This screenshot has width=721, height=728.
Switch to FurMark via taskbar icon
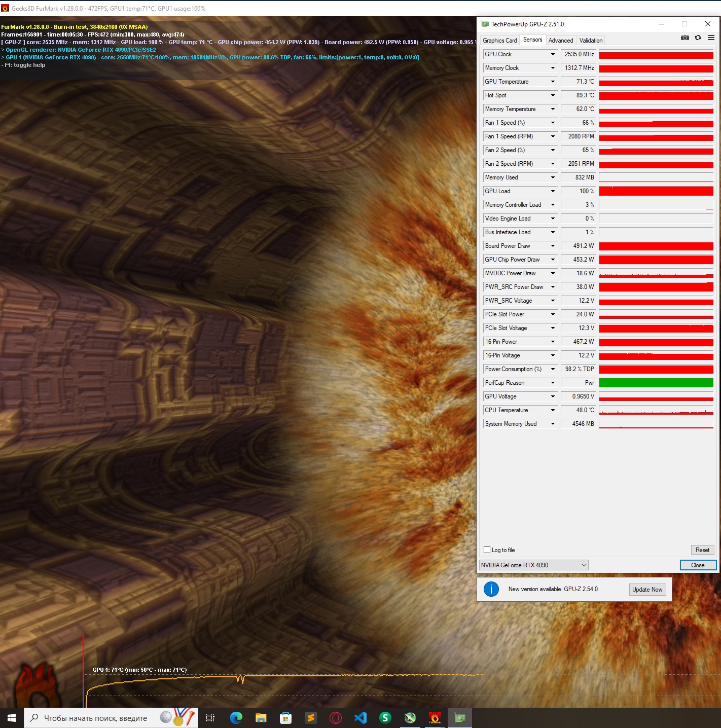coord(435,718)
